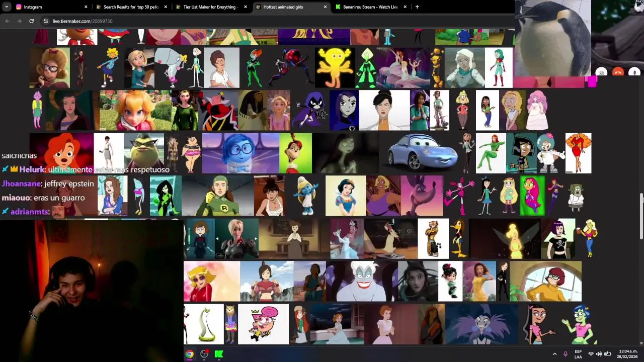Select the Tiana in blue gown image
This screenshot has height=362, width=644.
tap(347, 238)
